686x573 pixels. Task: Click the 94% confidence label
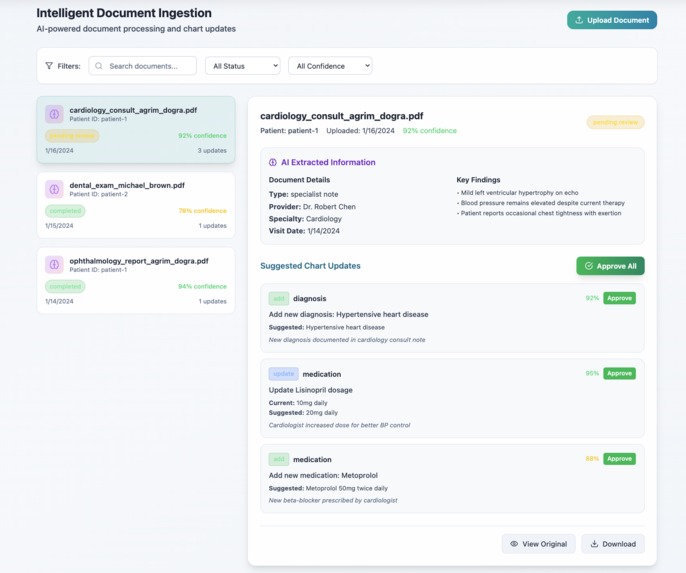coord(203,286)
